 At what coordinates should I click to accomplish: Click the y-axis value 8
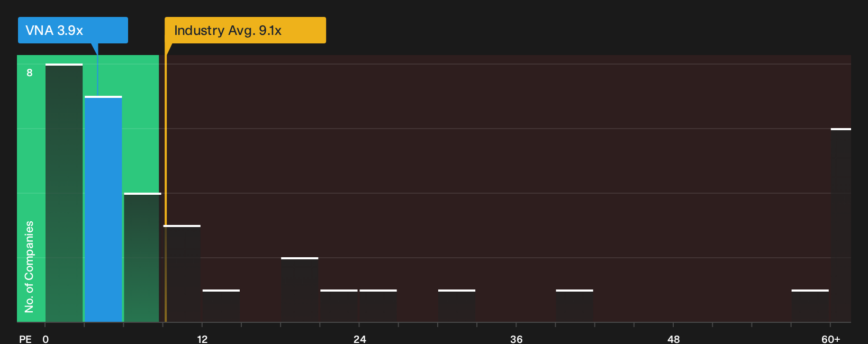pos(30,73)
